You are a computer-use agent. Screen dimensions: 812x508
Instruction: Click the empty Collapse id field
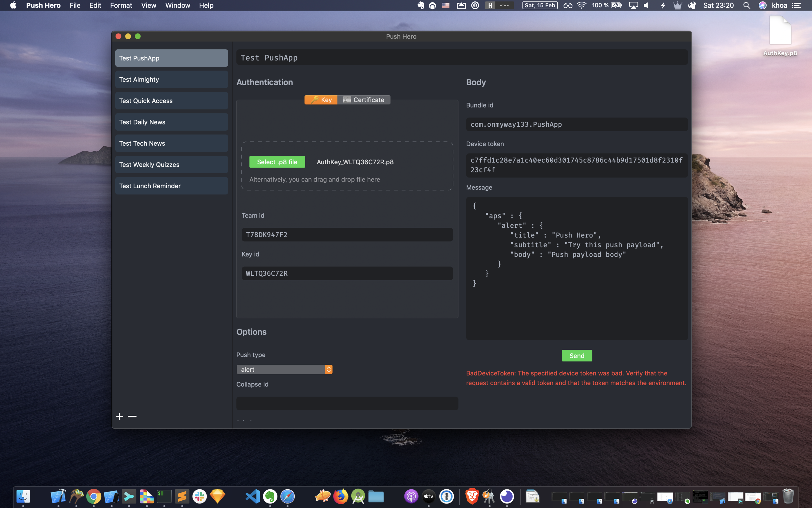(x=347, y=403)
